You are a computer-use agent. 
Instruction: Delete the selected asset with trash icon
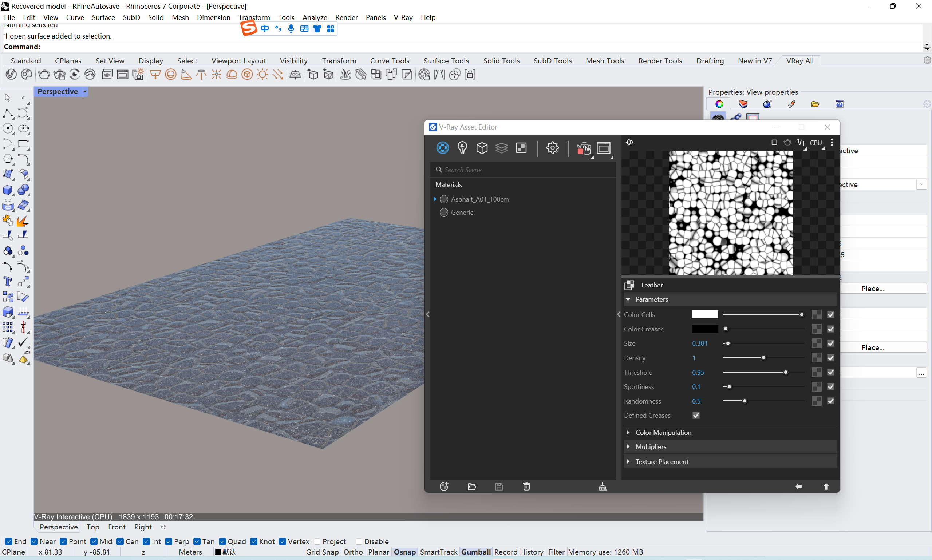[526, 486]
